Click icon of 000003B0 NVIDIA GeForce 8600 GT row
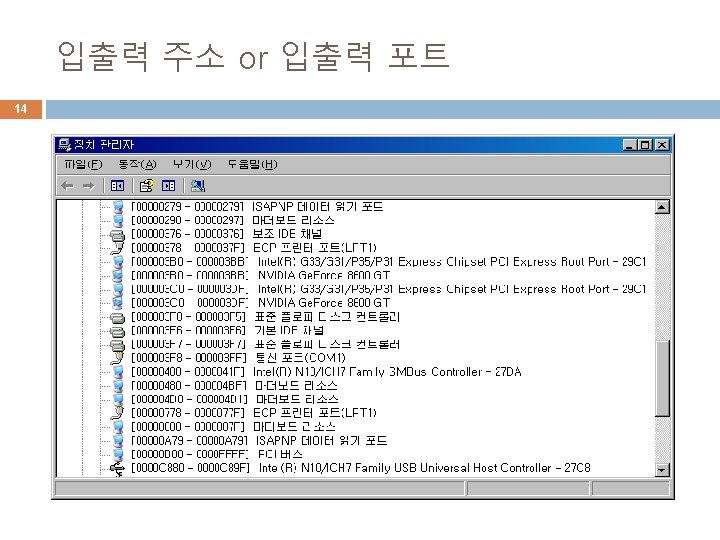 (118, 276)
